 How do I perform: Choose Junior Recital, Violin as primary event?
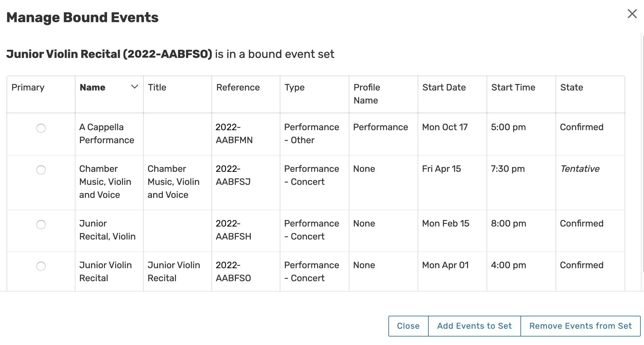tap(41, 225)
